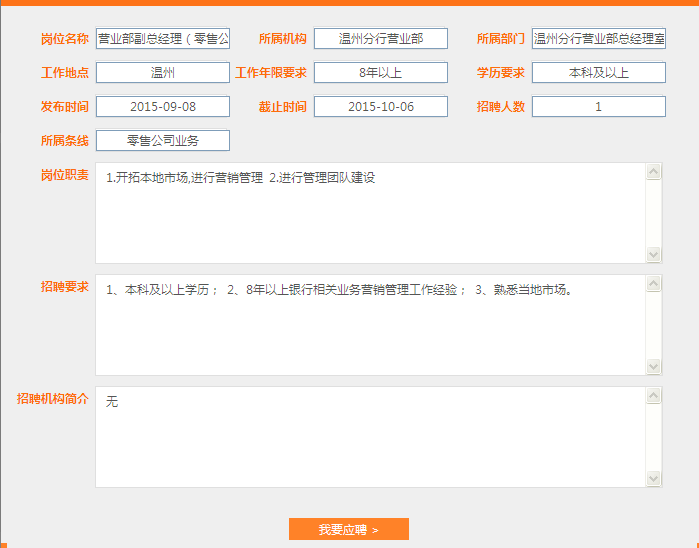Image resolution: width=699 pixels, height=548 pixels.
Task: Select the 学历要求 field showing 本科及以上
Action: 598,73
